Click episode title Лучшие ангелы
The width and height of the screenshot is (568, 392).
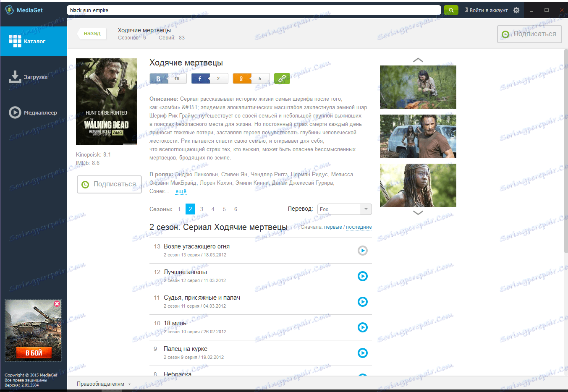pos(185,272)
